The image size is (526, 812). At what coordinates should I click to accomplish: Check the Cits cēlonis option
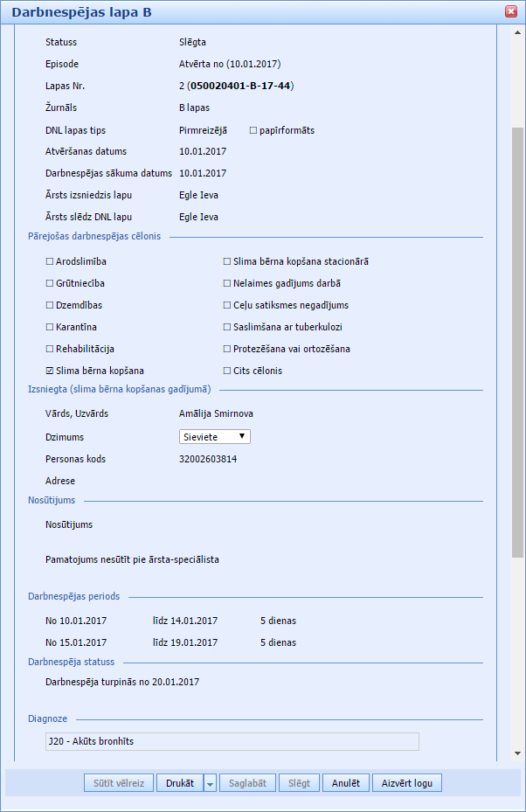[227, 371]
